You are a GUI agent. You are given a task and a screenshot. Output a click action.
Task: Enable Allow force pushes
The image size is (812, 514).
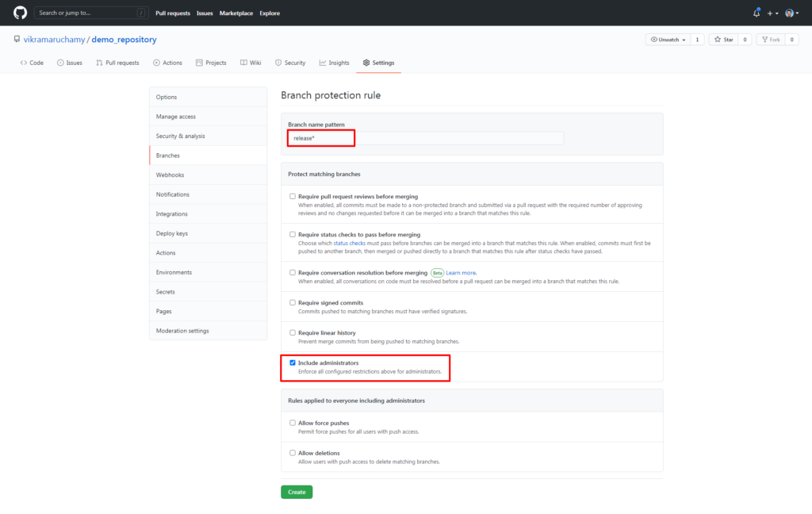click(x=292, y=423)
